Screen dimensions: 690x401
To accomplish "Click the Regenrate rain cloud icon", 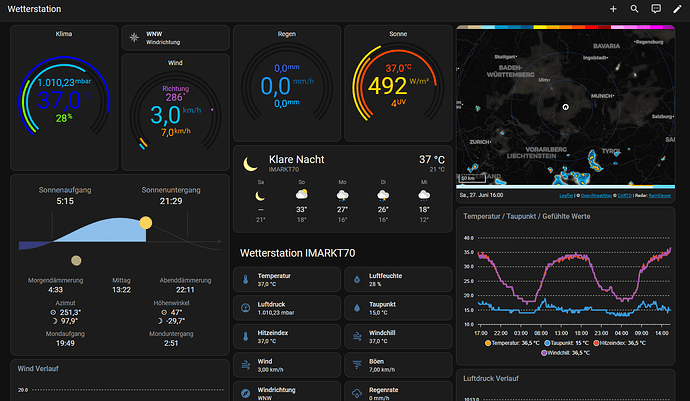I will click(x=357, y=393).
